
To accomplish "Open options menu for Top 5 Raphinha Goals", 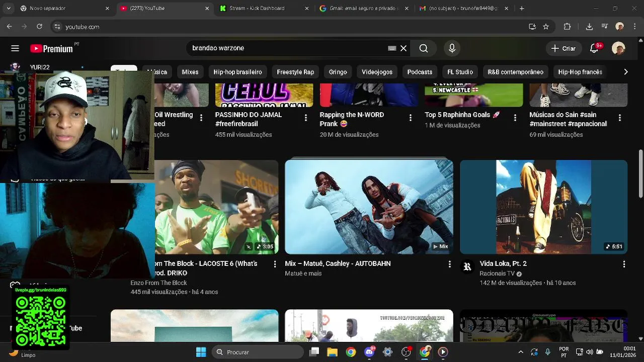I will 515,118.
